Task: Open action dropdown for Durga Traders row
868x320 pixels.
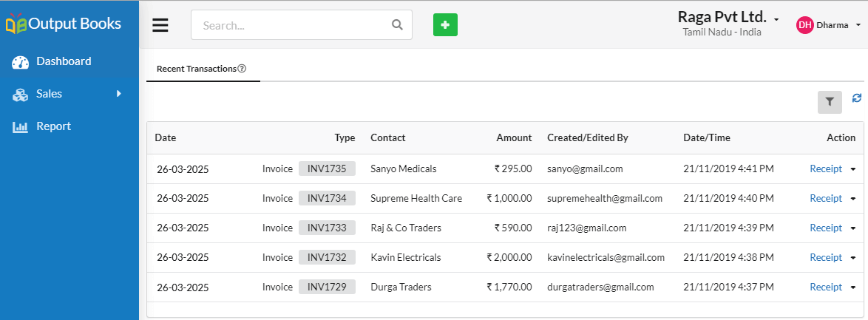Action: pos(853,287)
